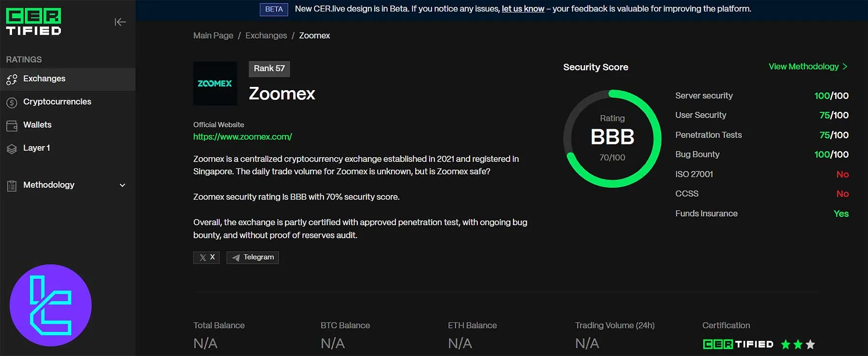The height and width of the screenshot is (356, 868).
Task: Expand the Methodology menu chevron
Action: [x=122, y=185]
